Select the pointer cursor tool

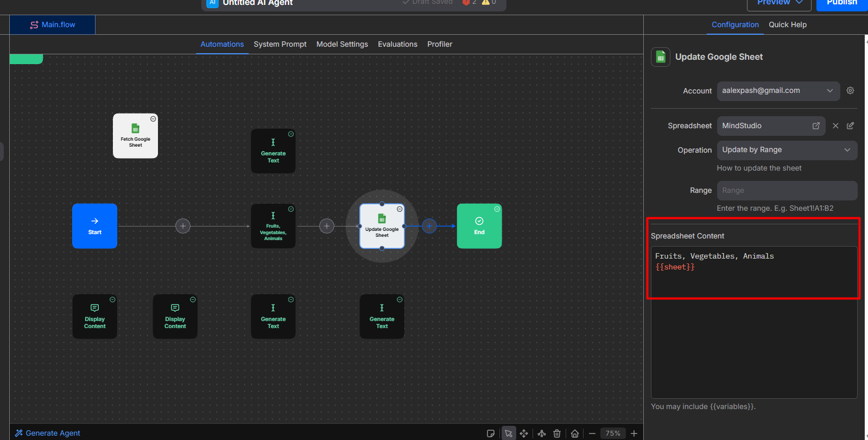(509, 433)
